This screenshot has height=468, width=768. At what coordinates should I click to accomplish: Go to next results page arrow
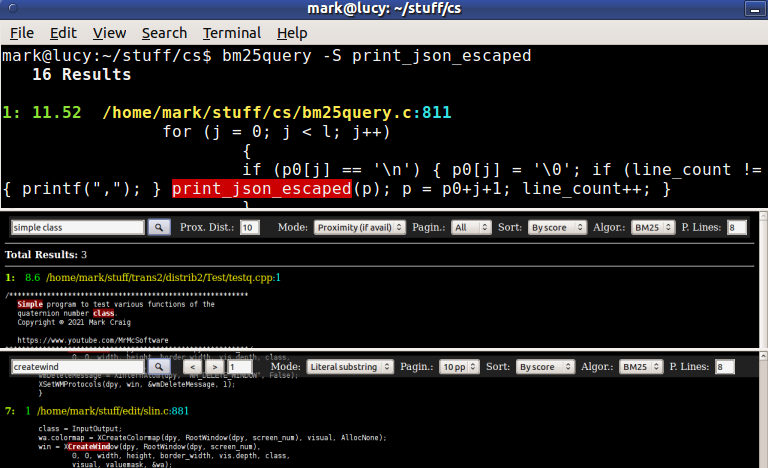215,367
